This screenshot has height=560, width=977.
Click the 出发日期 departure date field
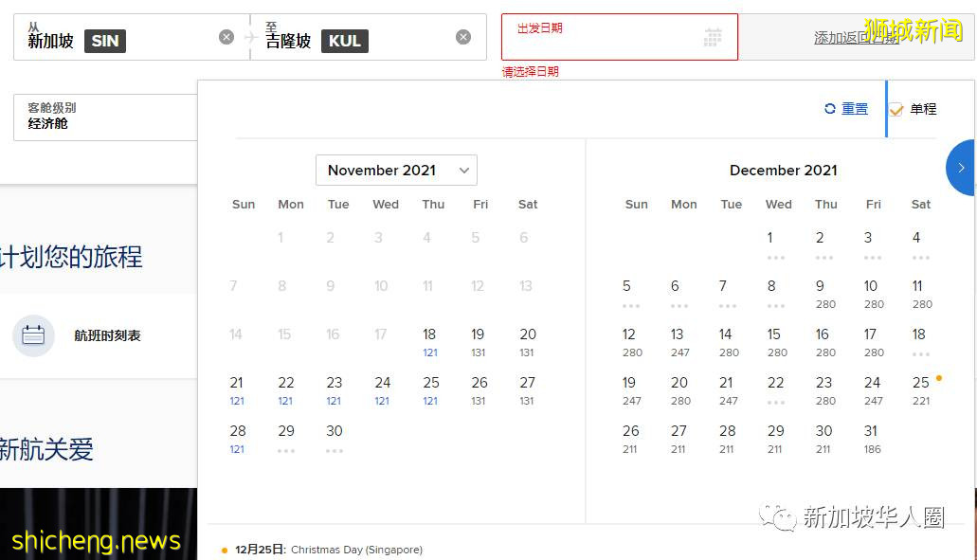click(x=606, y=37)
